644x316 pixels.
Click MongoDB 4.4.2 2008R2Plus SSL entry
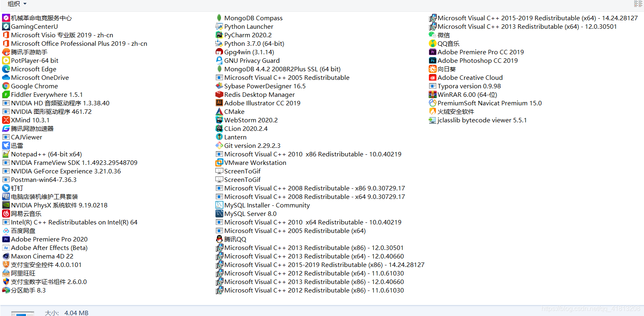[278, 69]
